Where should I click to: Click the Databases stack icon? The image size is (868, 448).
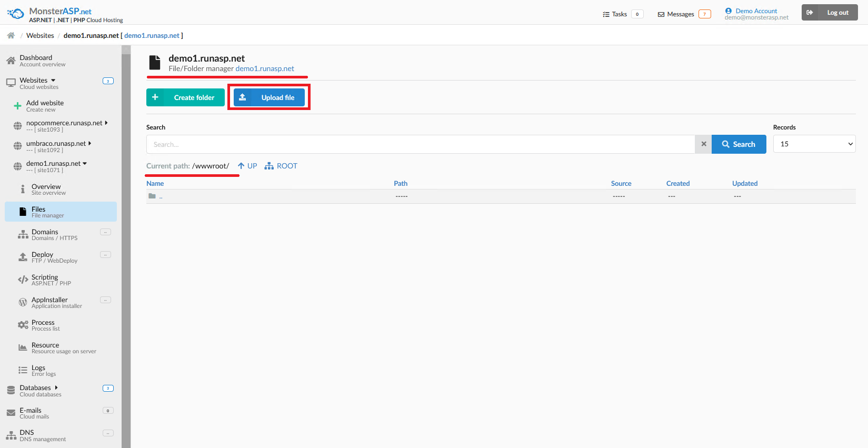(11, 391)
